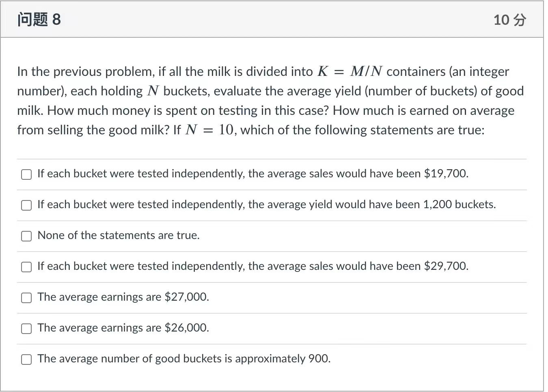Click the "K = M/N" formula in the prompt
This screenshot has height=392, width=548.
point(350,71)
